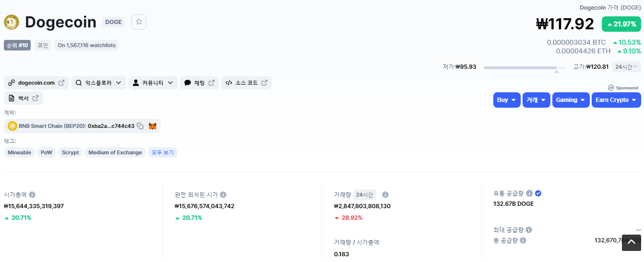Open the Buy dropdown button
The width and height of the screenshot is (644, 262).
tap(507, 100)
